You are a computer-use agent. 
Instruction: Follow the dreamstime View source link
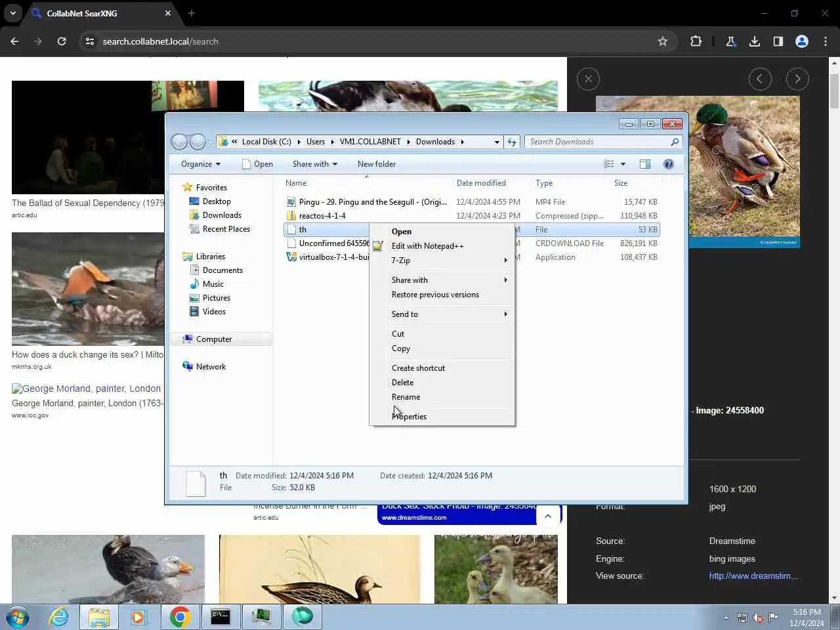click(x=753, y=576)
